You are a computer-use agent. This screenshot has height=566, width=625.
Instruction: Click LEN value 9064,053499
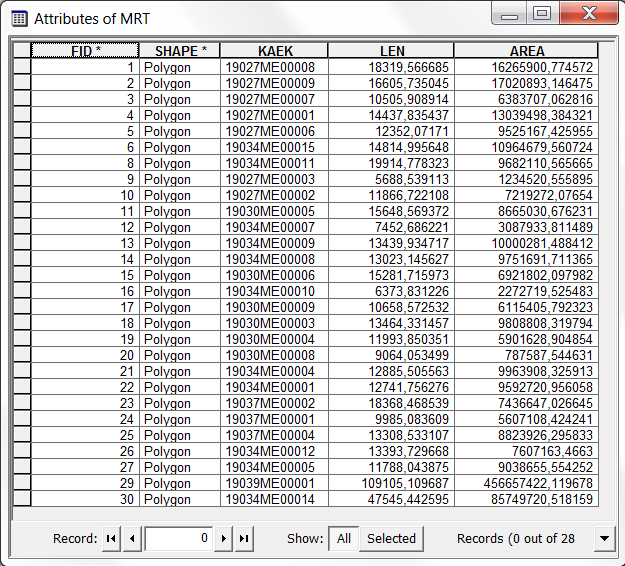click(x=391, y=355)
